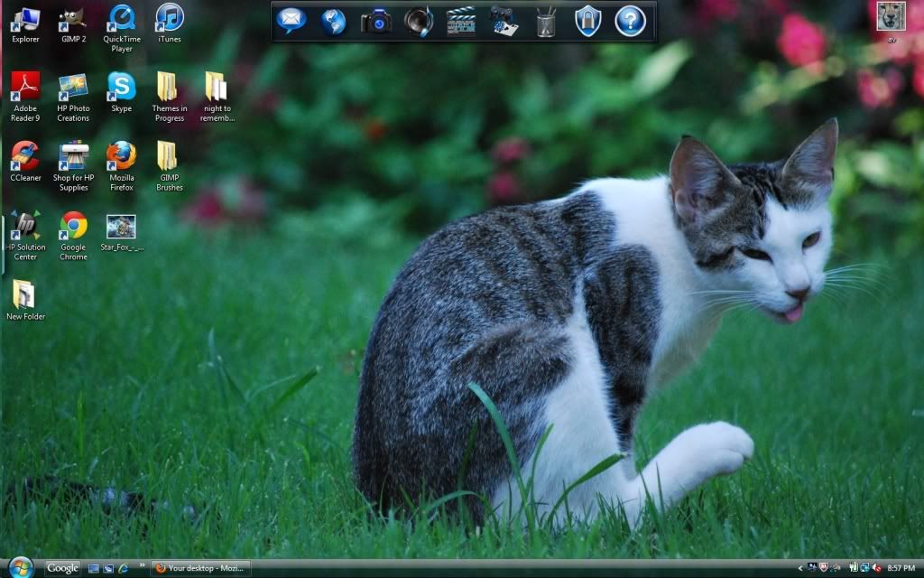Open Google Chrome desktop shortcut
Screen dimensions: 924x578
point(73,225)
